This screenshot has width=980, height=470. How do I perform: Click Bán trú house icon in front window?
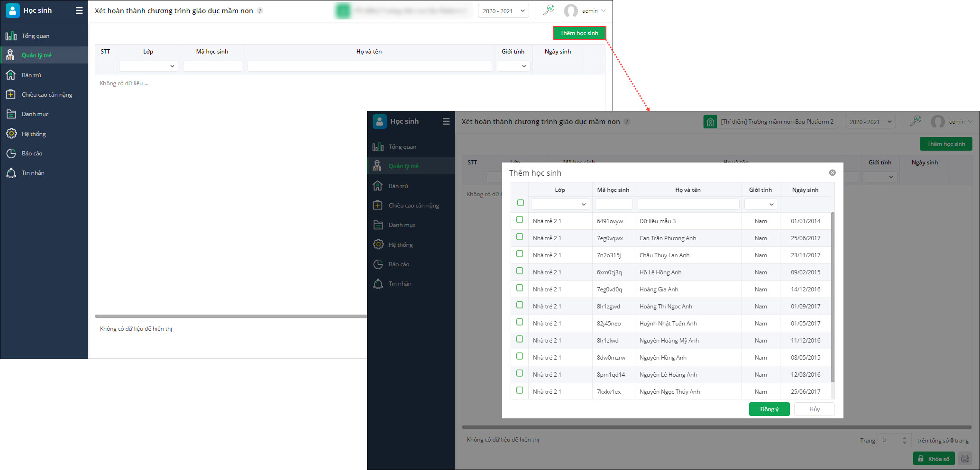pos(378,186)
